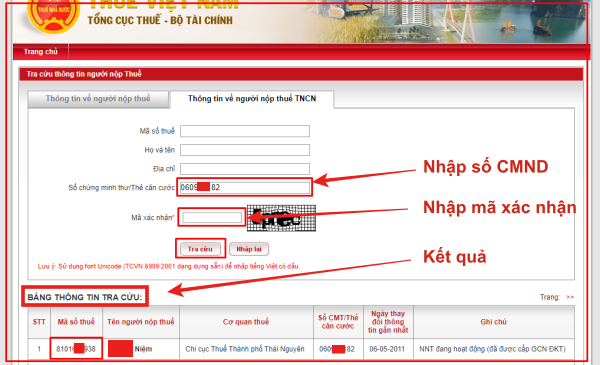
Task: Open the Trang chủ menu item
Action: pos(41,52)
